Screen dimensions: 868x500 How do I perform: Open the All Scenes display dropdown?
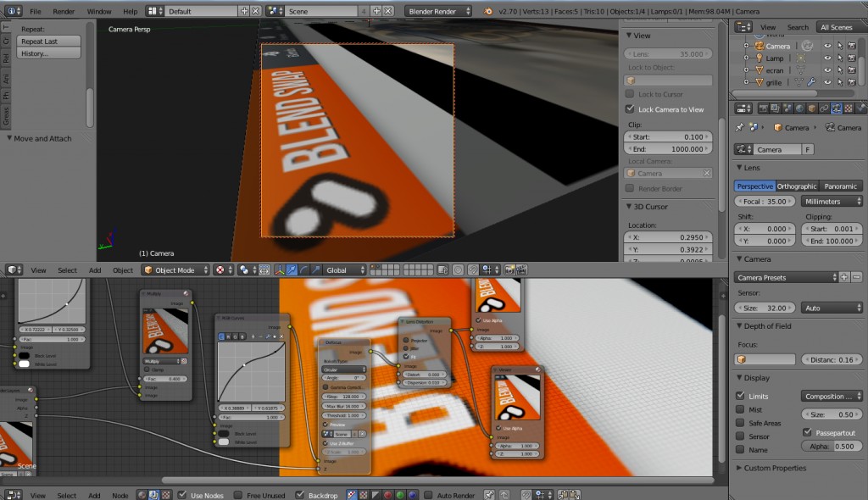[x=837, y=26]
